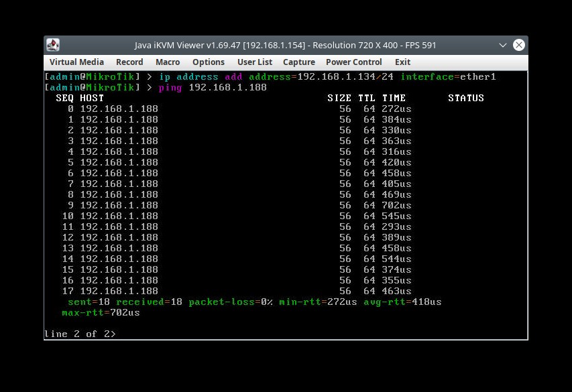Image resolution: width=572 pixels, height=392 pixels.
Task: Open the Capture menu
Action: (x=298, y=62)
